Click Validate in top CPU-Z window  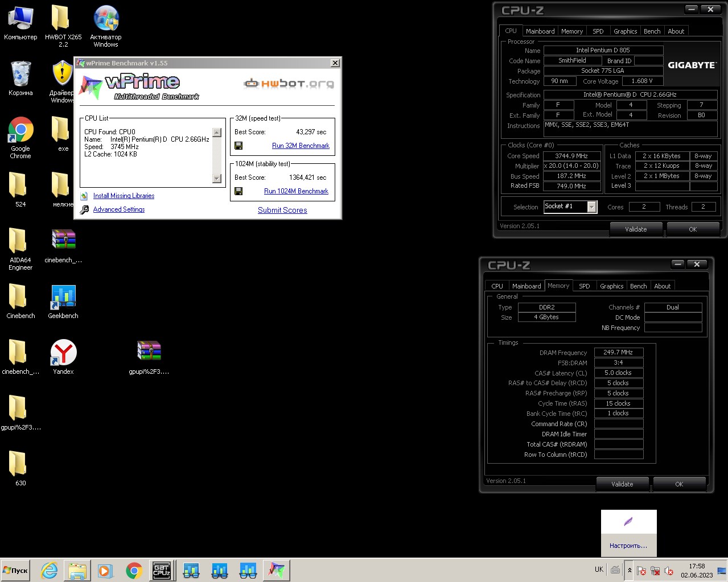click(x=636, y=229)
